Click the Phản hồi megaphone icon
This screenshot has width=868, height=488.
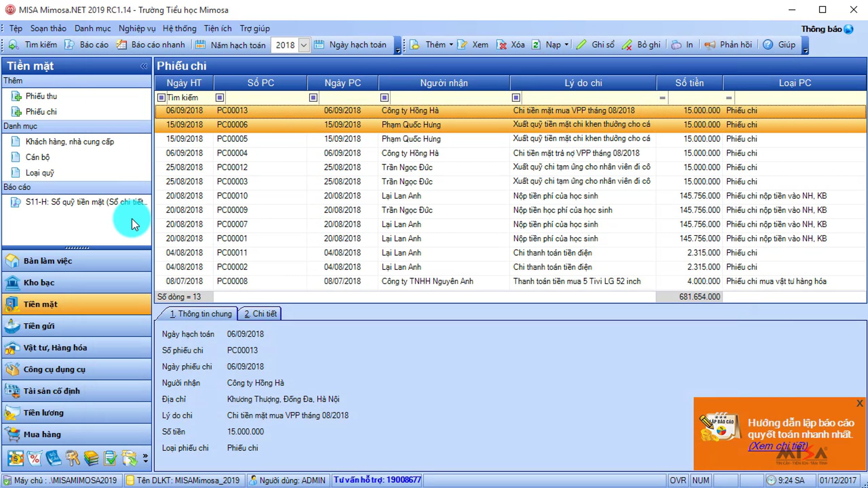710,45
